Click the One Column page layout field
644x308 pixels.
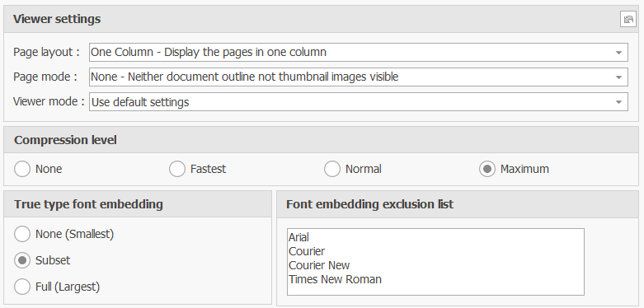click(x=350, y=53)
